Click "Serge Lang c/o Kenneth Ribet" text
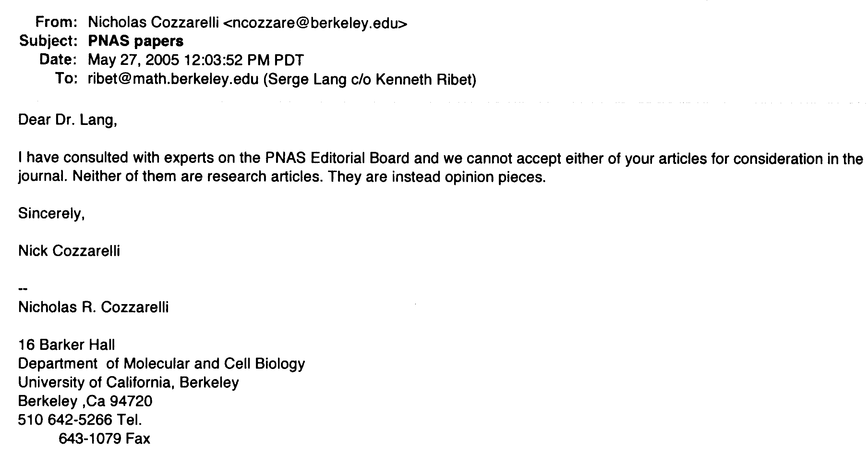Image resolution: width=868 pixels, height=455 pixels. [369, 80]
